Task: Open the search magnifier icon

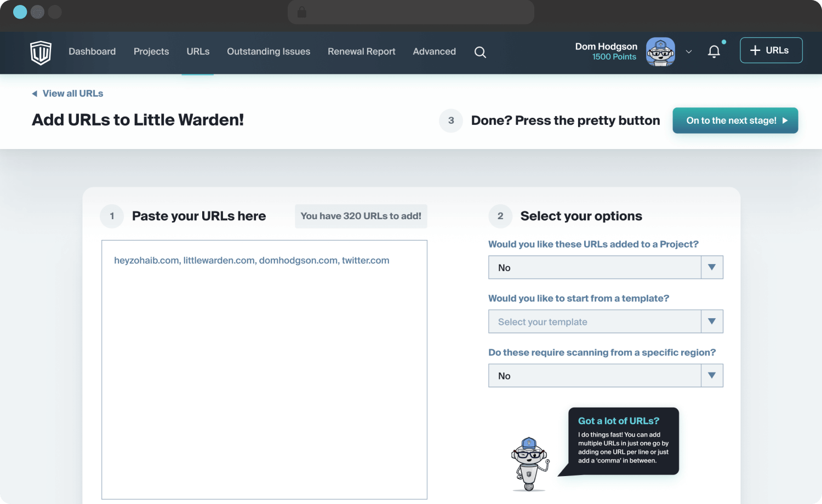Action: pos(480,52)
